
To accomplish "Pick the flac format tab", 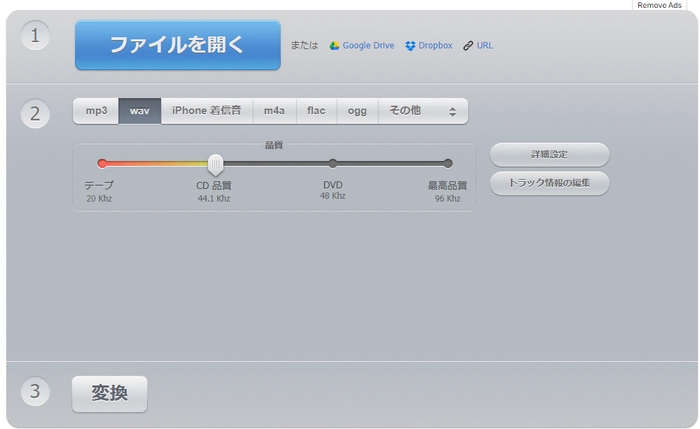I will click(316, 111).
